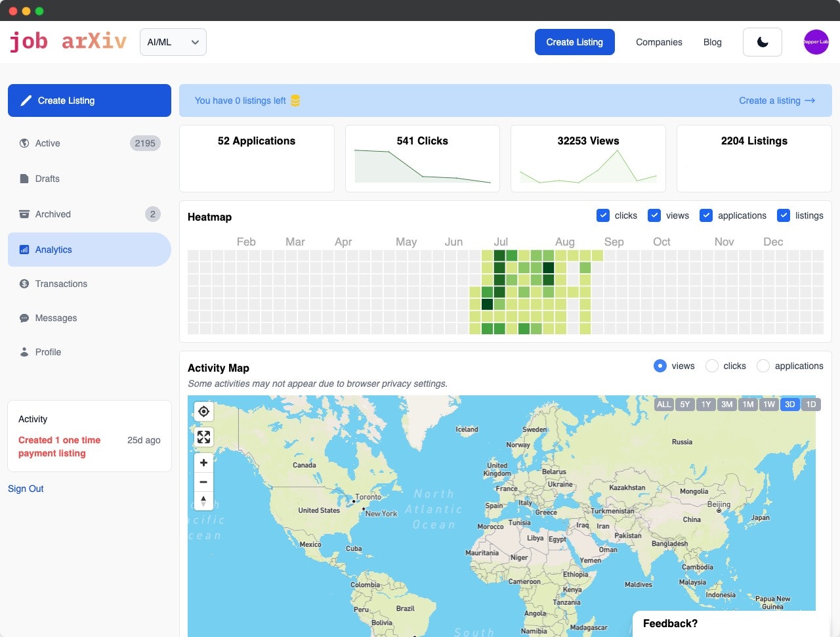Click the 25d ago activity timestamp
This screenshot has height=637, width=840.
click(x=144, y=440)
